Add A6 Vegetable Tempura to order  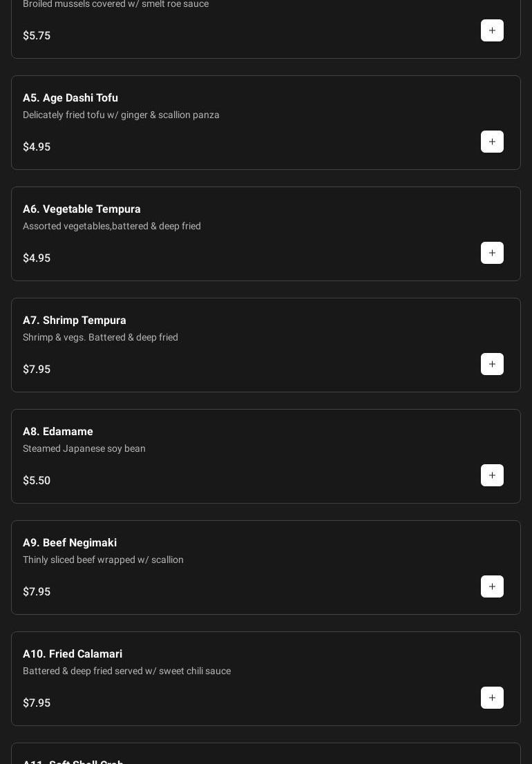point(492,253)
